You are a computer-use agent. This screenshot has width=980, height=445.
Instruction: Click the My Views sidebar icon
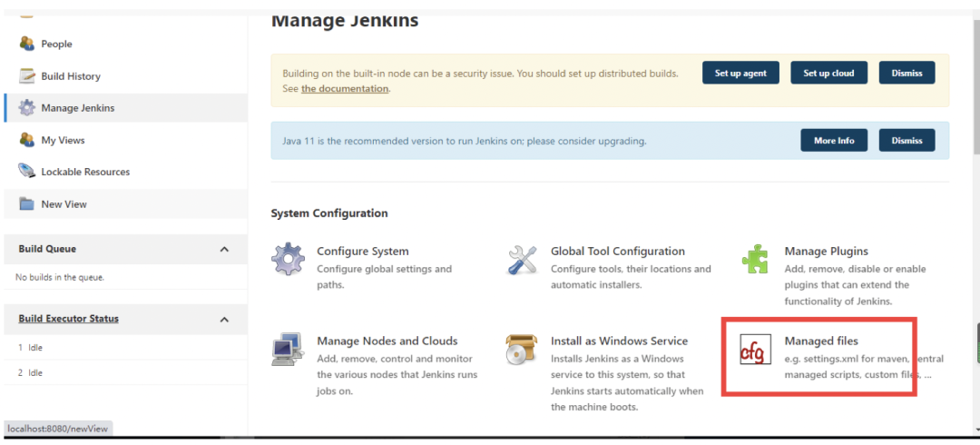click(27, 140)
